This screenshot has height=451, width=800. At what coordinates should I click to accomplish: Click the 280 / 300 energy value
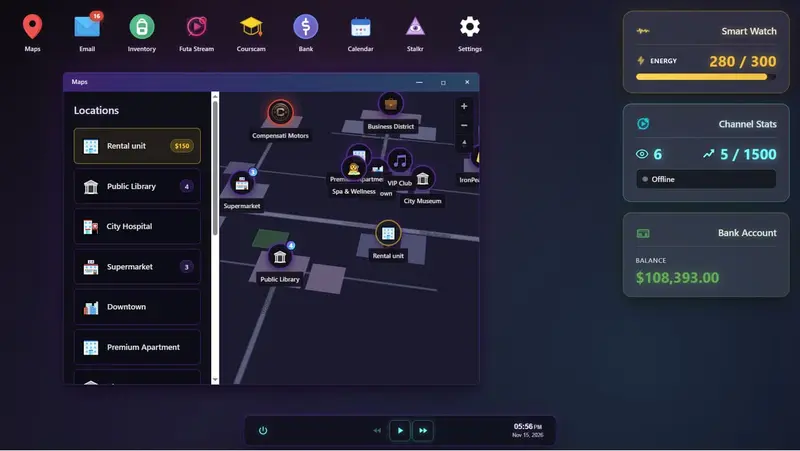pos(742,61)
